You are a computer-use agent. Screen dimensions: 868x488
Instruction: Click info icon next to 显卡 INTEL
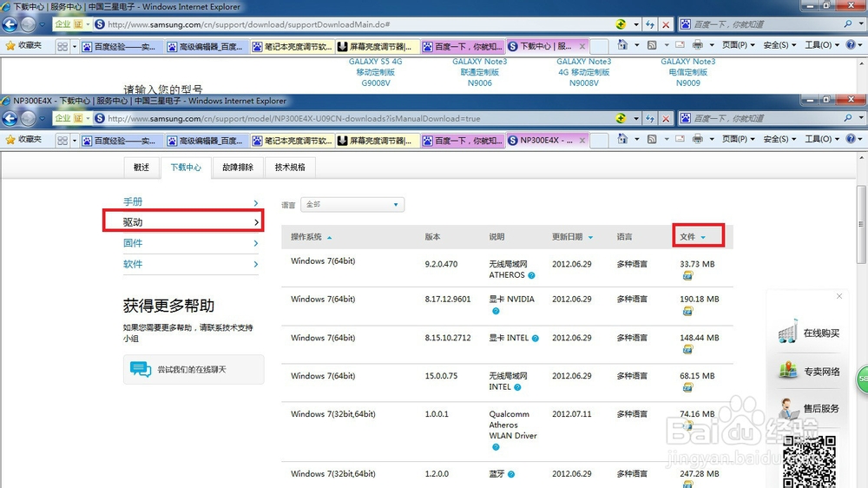(x=536, y=339)
